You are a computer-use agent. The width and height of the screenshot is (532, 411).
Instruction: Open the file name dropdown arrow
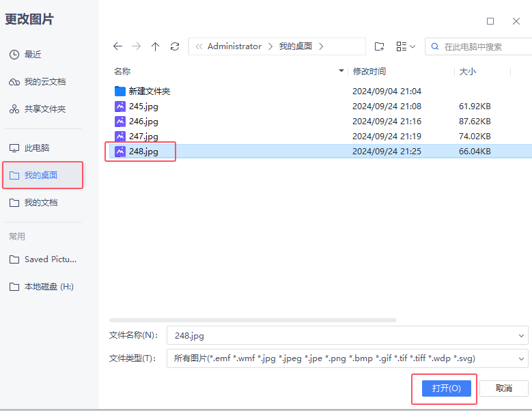pyautogui.click(x=521, y=336)
